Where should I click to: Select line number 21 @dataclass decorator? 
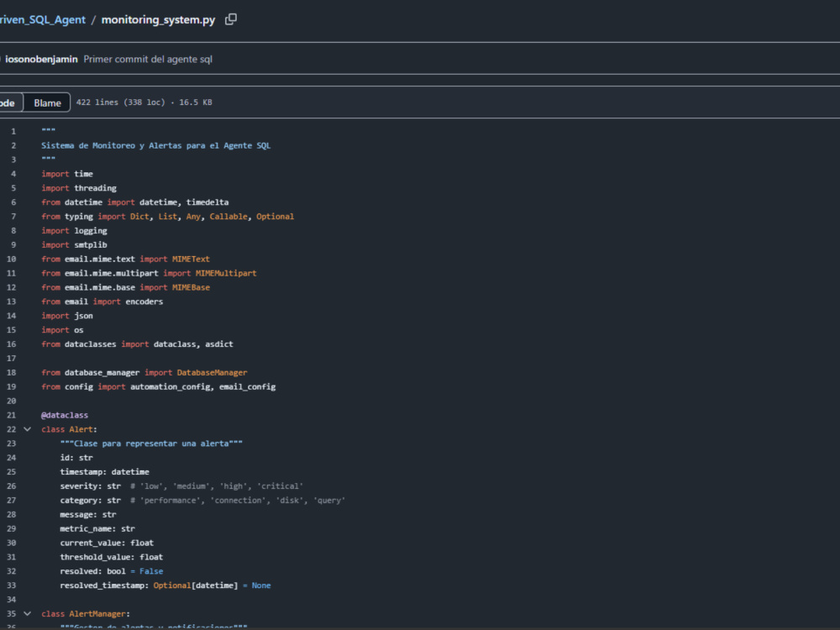[x=11, y=415]
